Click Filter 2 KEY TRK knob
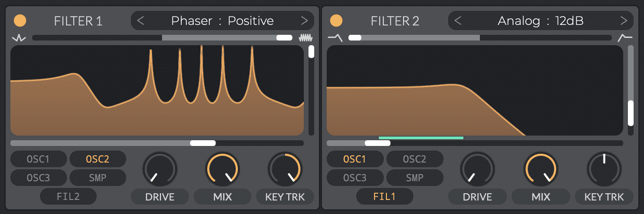Screen dimensions: 644x214 tap(604, 169)
